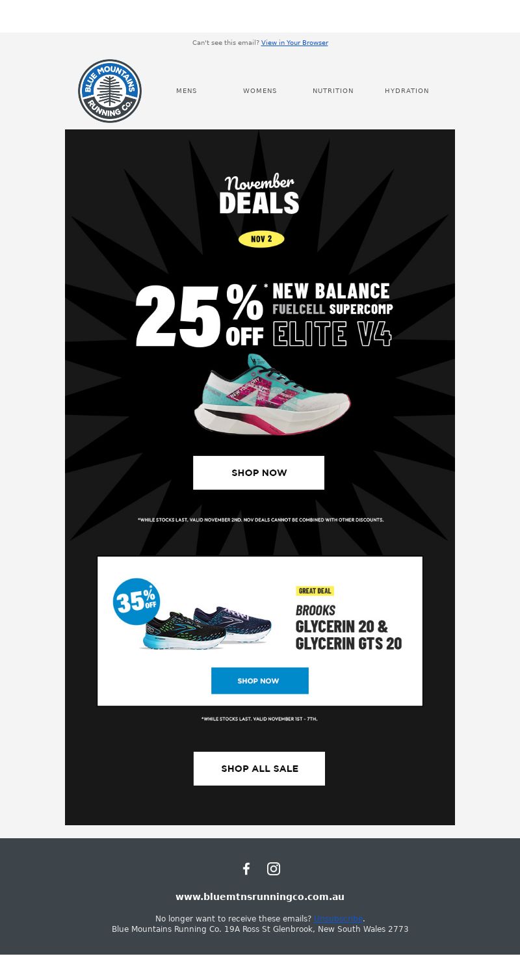Click the 35% off blue circle badge

[x=136, y=602]
